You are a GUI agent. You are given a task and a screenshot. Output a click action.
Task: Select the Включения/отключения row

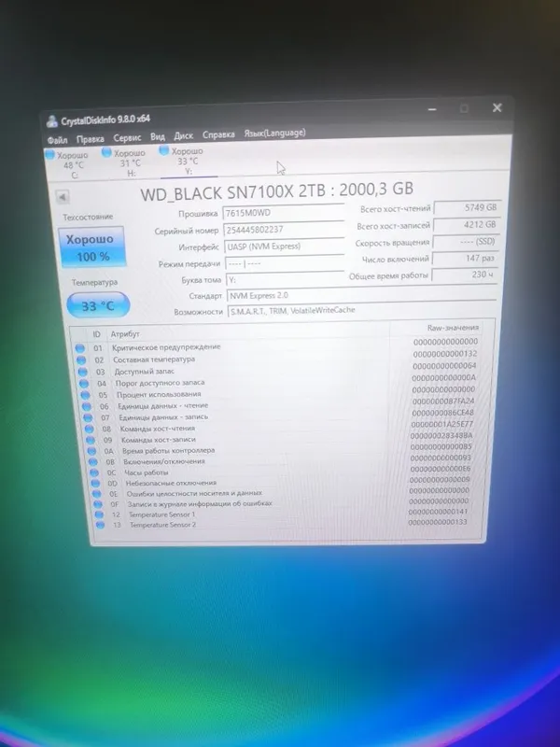tap(283, 459)
